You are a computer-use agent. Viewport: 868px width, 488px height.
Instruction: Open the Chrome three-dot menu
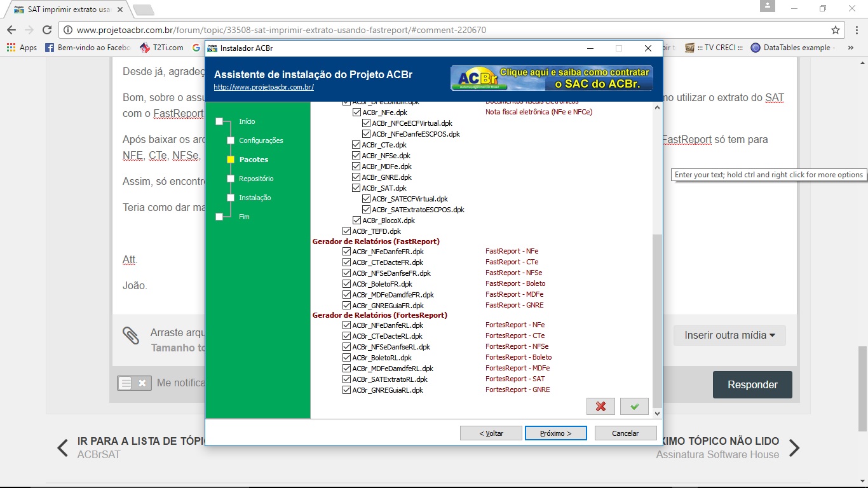click(x=855, y=30)
